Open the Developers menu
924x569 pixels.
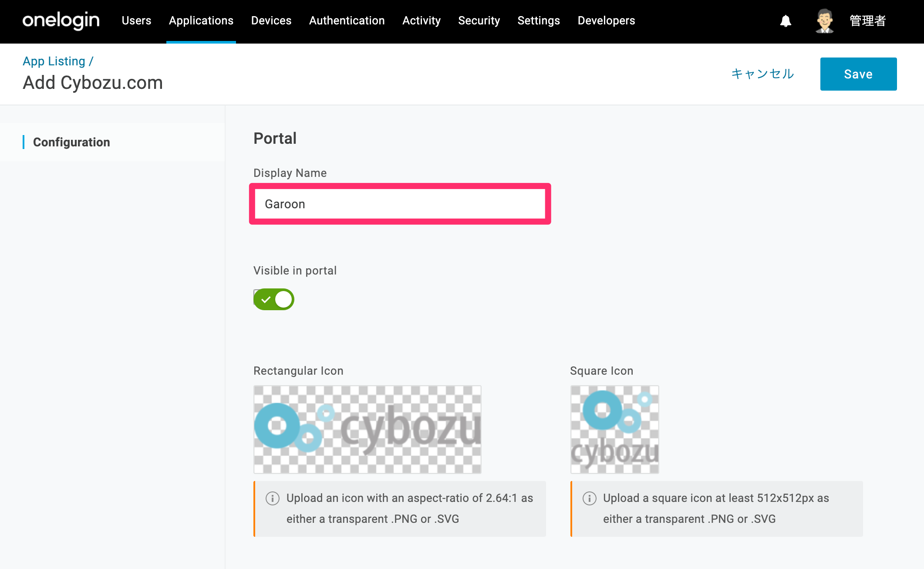[x=606, y=20]
